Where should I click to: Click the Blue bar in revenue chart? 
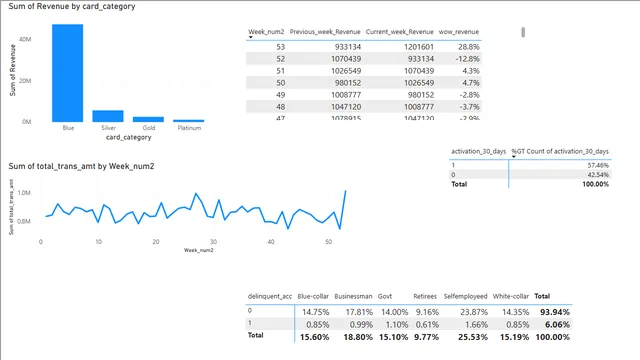pyautogui.click(x=67, y=73)
